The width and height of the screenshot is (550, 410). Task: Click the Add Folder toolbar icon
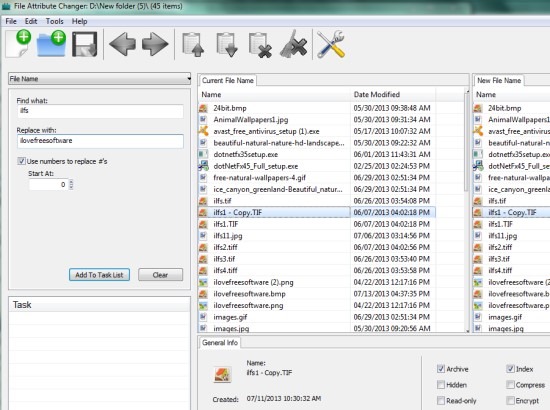(x=52, y=43)
